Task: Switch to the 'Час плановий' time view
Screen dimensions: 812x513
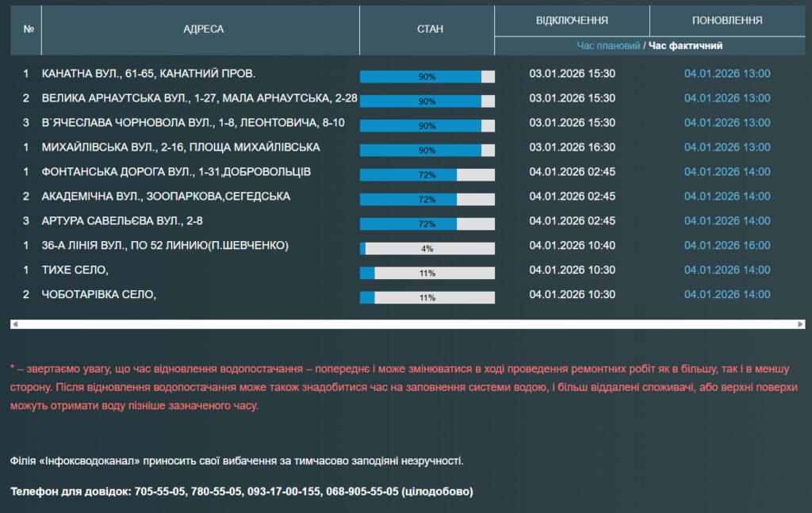Action: (x=608, y=46)
